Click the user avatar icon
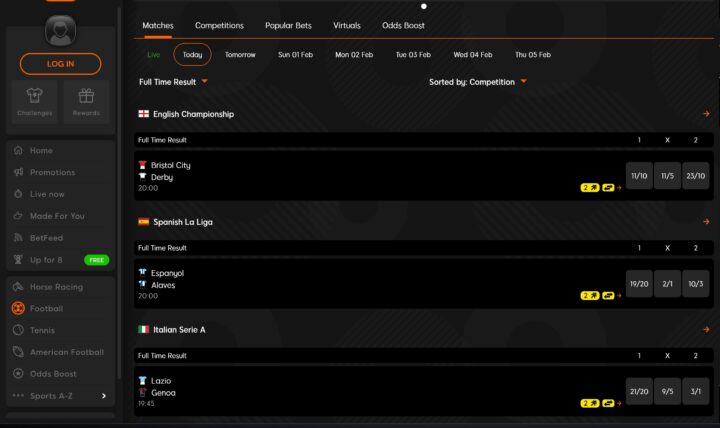720x428 pixels. (60, 31)
